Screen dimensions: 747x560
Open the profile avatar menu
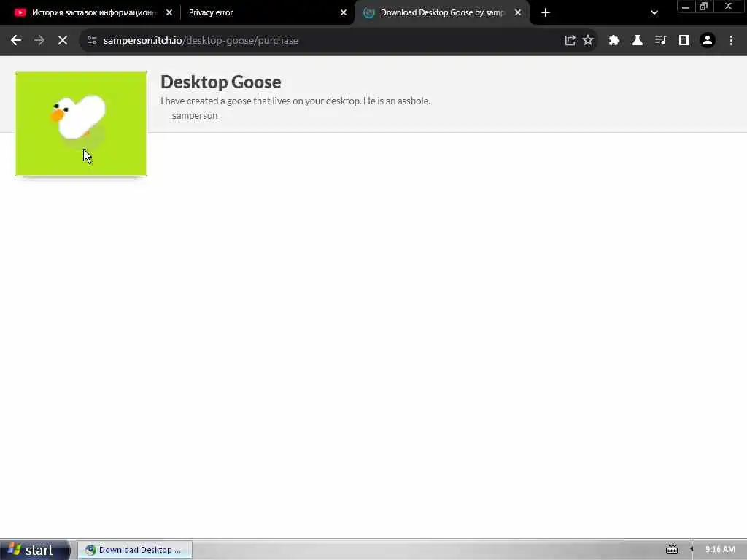(708, 41)
